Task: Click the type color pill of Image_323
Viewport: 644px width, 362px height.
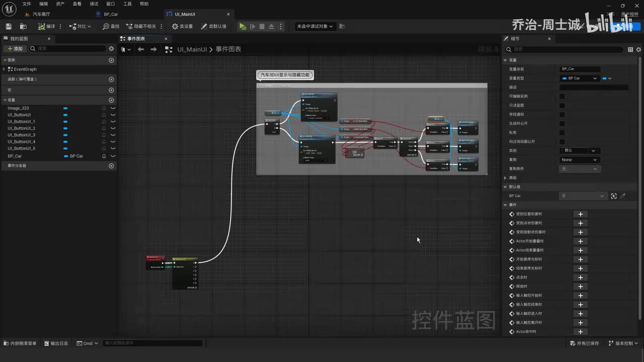Action: 65,108
